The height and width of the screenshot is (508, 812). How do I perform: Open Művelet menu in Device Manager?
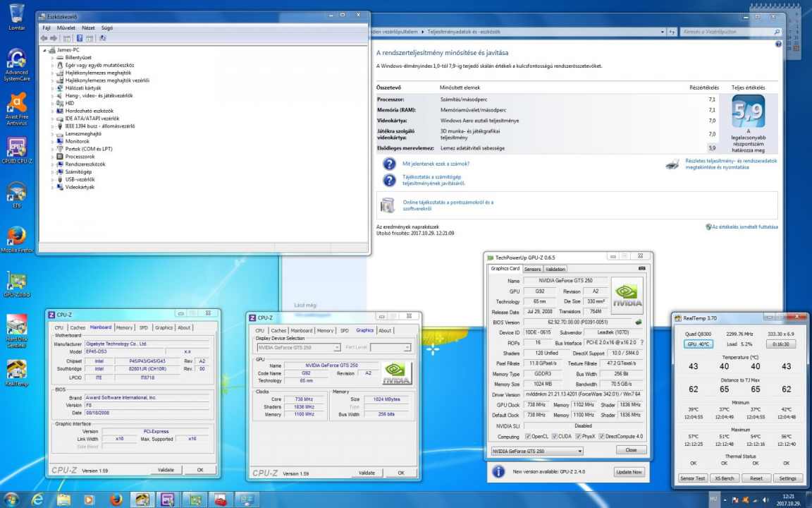coord(66,28)
